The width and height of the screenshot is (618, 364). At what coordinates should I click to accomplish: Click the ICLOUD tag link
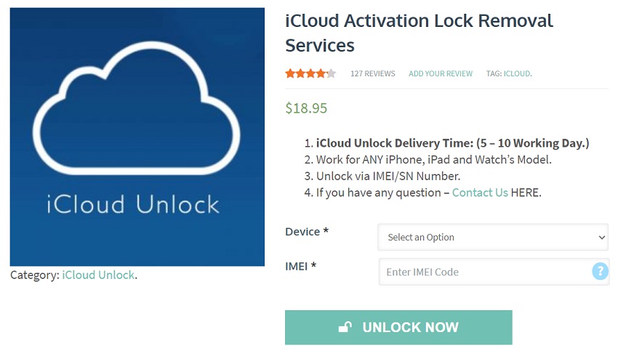[517, 73]
